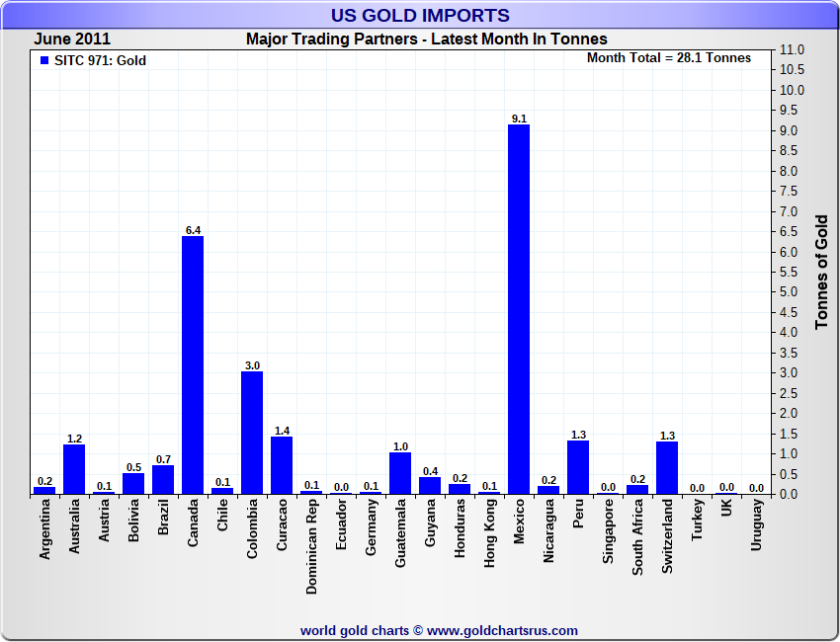This screenshot has height=642, width=840.
Task: Click the 'Guyana' axis label
Action: tap(430, 522)
